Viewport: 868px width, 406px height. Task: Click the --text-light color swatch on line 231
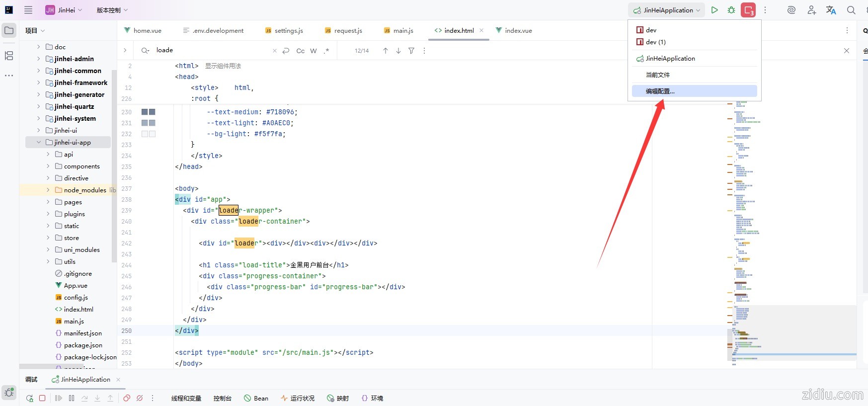[149, 123]
